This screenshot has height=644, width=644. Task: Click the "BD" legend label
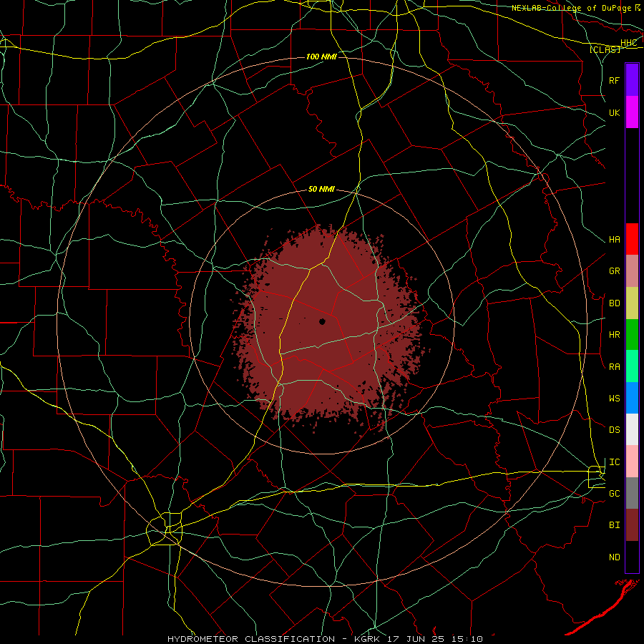coord(615,303)
